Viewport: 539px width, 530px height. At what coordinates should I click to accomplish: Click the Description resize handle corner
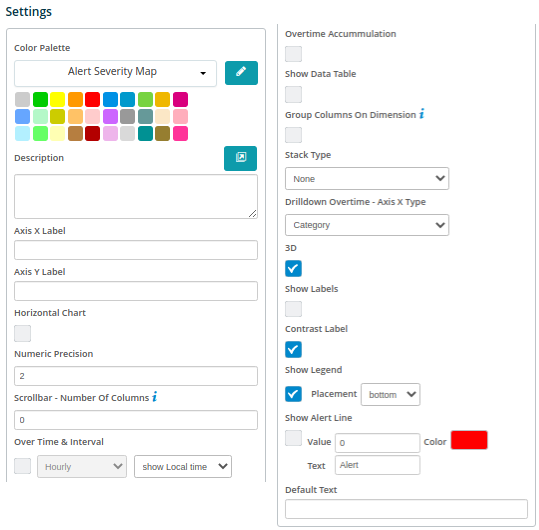coord(253,214)
